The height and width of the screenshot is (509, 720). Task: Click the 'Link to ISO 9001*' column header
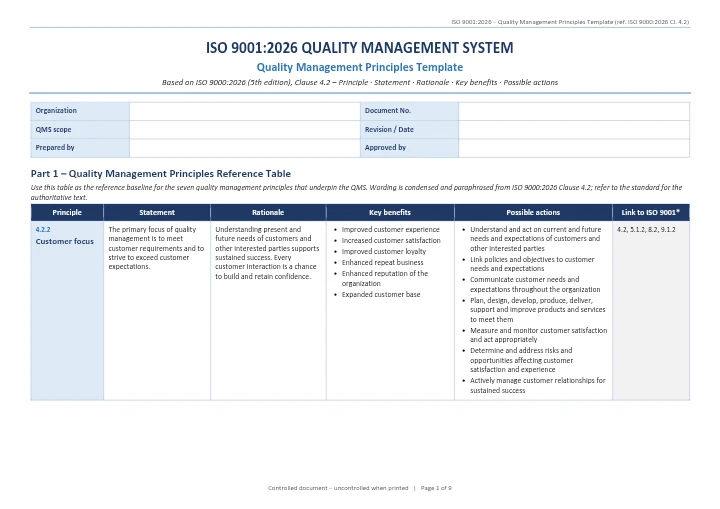(651, 213)
